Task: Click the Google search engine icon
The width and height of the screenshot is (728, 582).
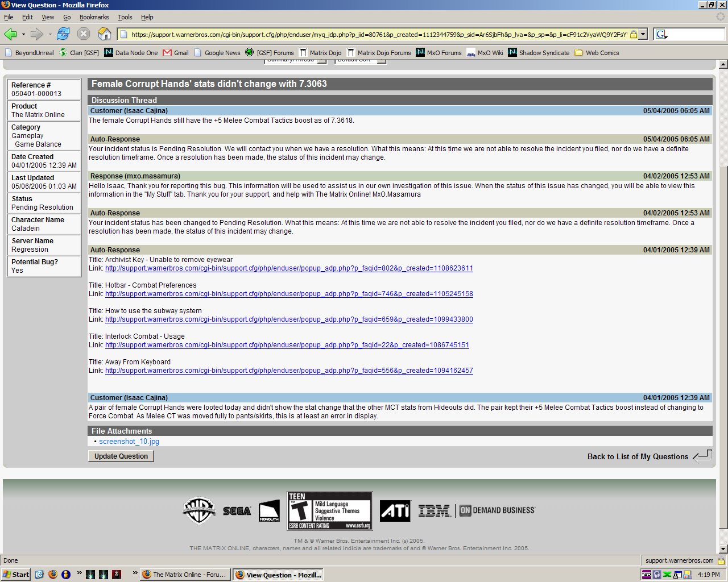Action: pyautogui.click(x=661, y=35)
